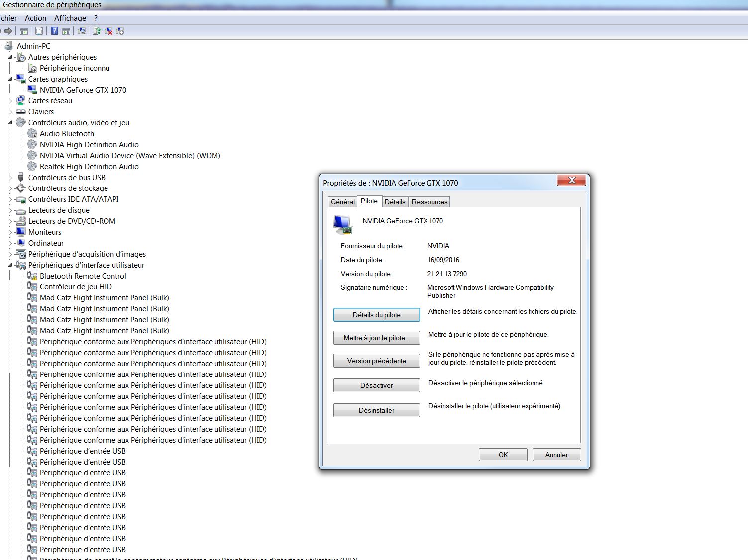Switch to the Ressources tab
The width and height of the screenshot is (748, 560).
click(x=429, y=202)
